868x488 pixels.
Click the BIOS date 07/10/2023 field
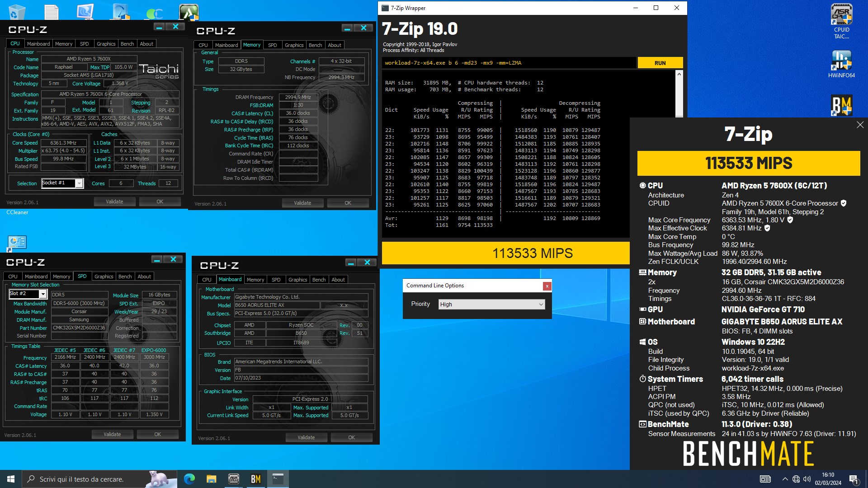301,378
